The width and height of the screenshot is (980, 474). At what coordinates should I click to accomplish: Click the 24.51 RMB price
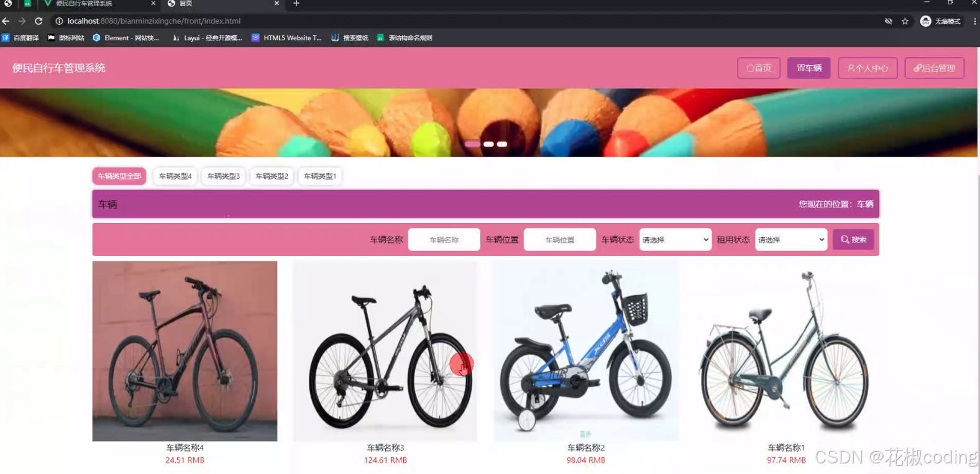185,460
